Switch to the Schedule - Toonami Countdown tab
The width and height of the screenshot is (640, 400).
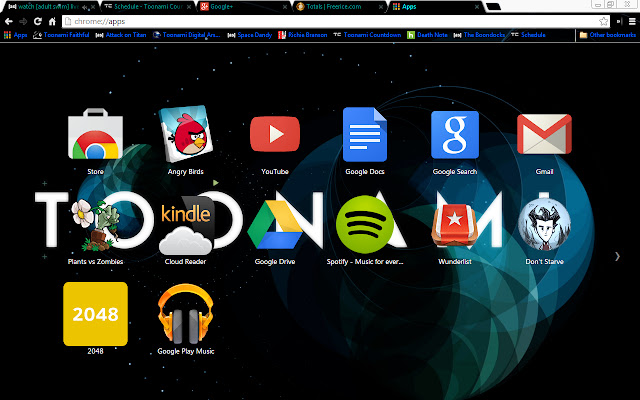coord(147,7)
